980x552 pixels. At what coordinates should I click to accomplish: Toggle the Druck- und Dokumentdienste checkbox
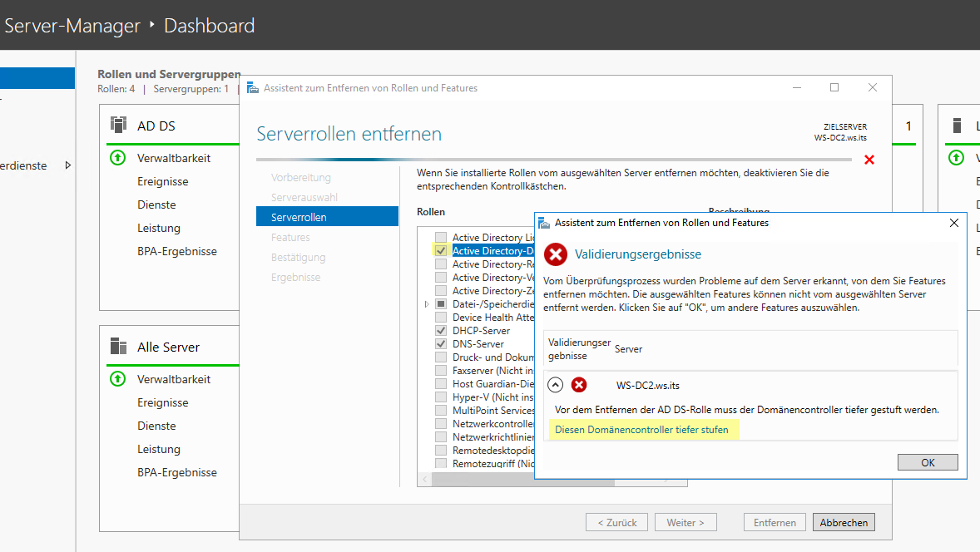tap(441, 357)
